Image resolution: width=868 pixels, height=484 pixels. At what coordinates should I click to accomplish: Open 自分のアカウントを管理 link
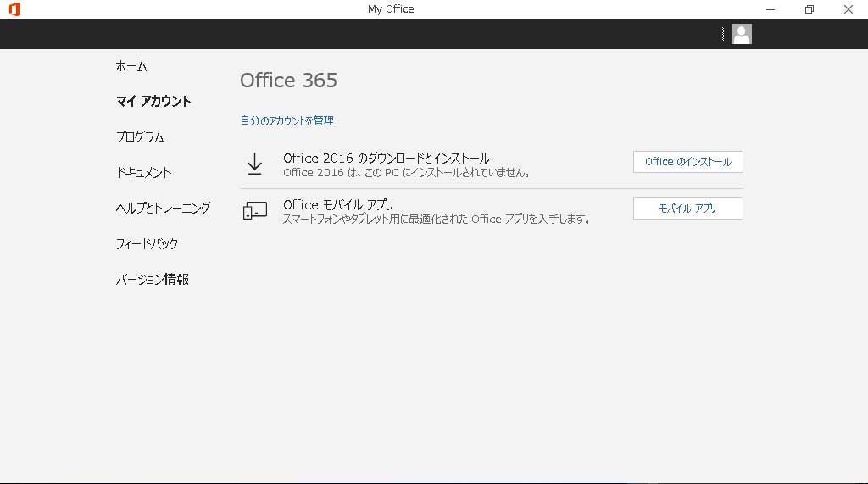[x=287, y=121]
